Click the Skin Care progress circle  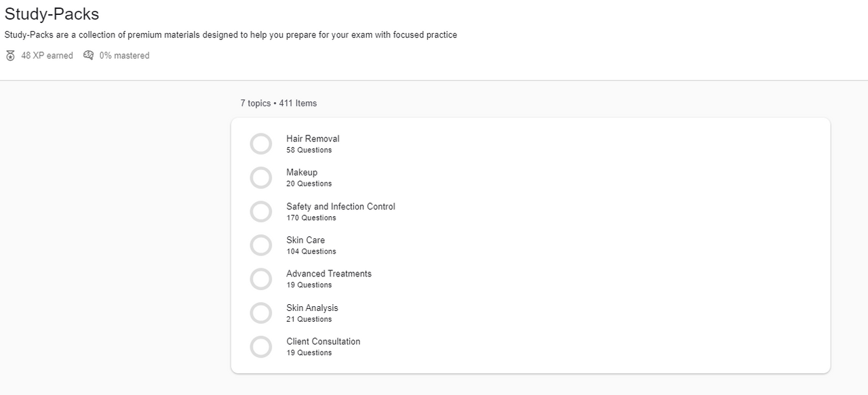click(x=261, y=245)
